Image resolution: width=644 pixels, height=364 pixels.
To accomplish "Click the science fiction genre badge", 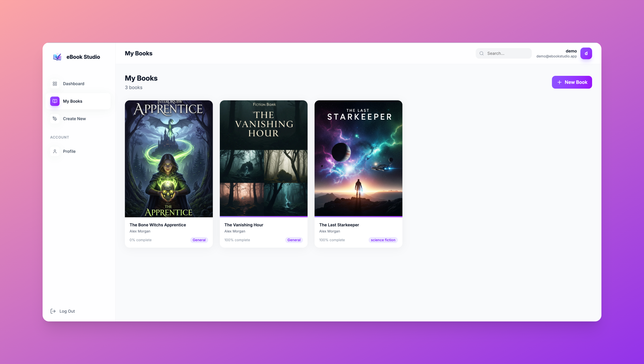I will coord(383,240).
